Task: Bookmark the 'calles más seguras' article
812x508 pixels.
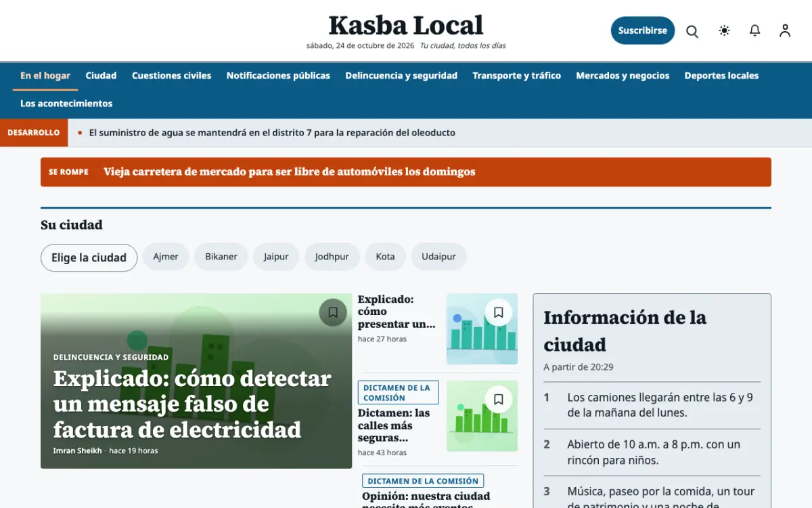Action: click(499, 399)
